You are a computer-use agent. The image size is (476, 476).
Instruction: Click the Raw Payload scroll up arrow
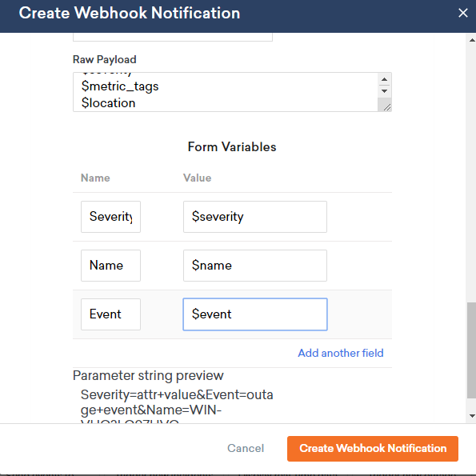click(384, 79)
